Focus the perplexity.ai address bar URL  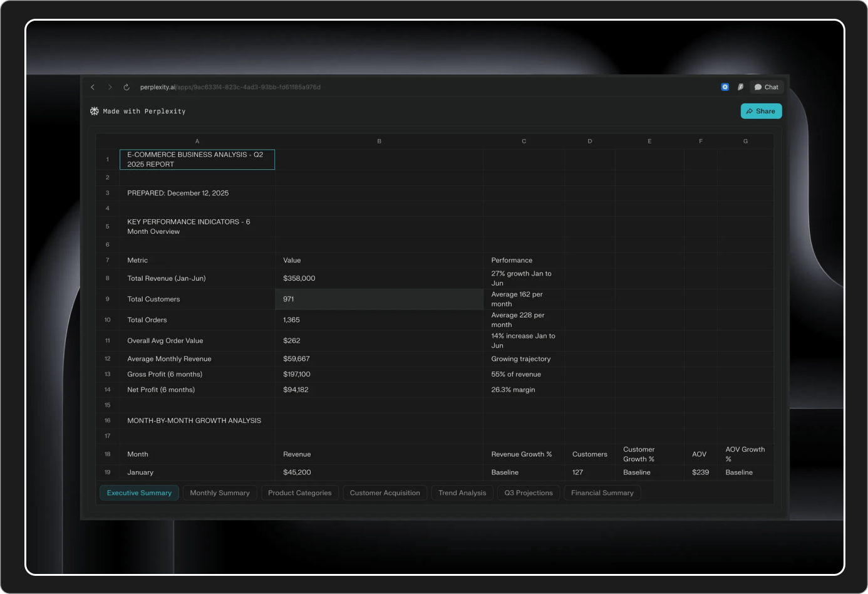[230, 87]
